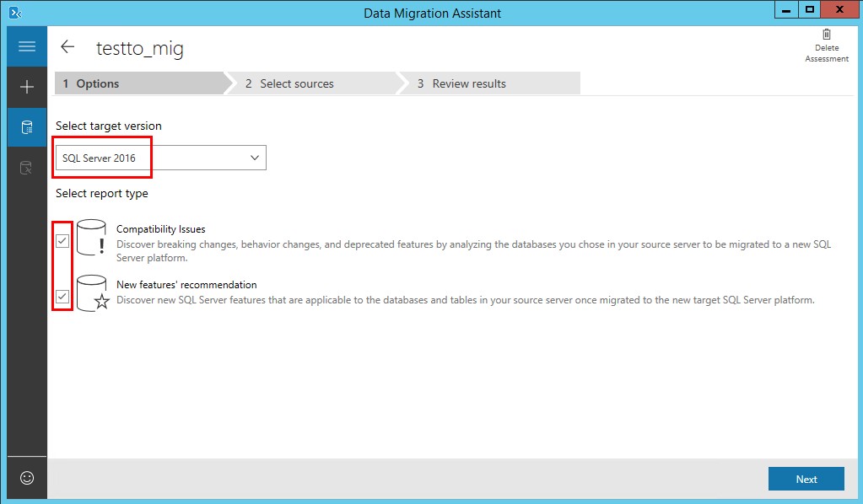Image resolution: width=863 pixels, height=504 pixels.
Task: Go back using the left arrow
Action: click(x=67, y=46)
